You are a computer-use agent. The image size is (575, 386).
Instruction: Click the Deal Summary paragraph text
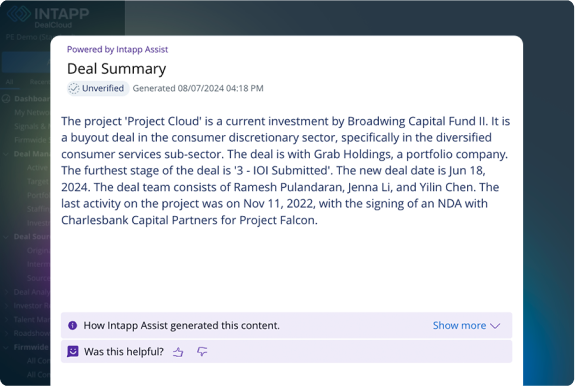click(285, 170)
